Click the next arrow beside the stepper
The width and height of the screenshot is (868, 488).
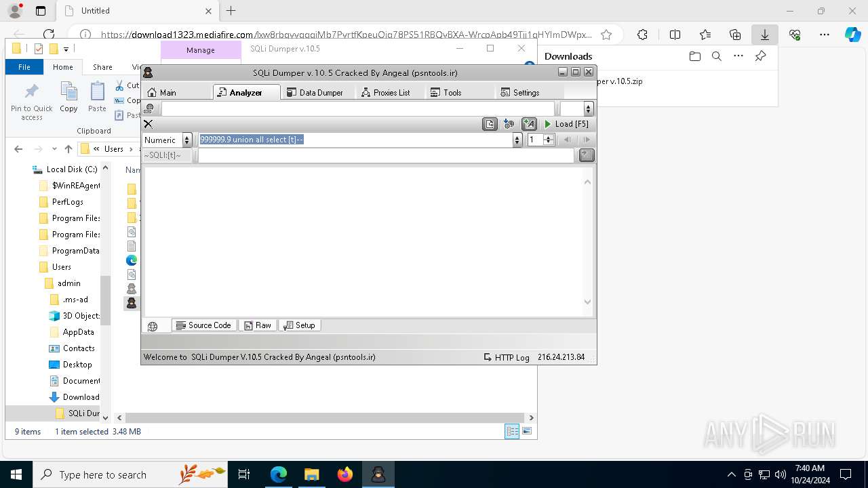point(587,140)
